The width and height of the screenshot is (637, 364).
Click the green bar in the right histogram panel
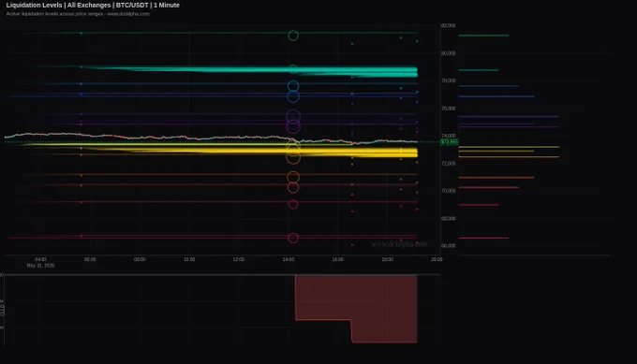click(483, 36)
